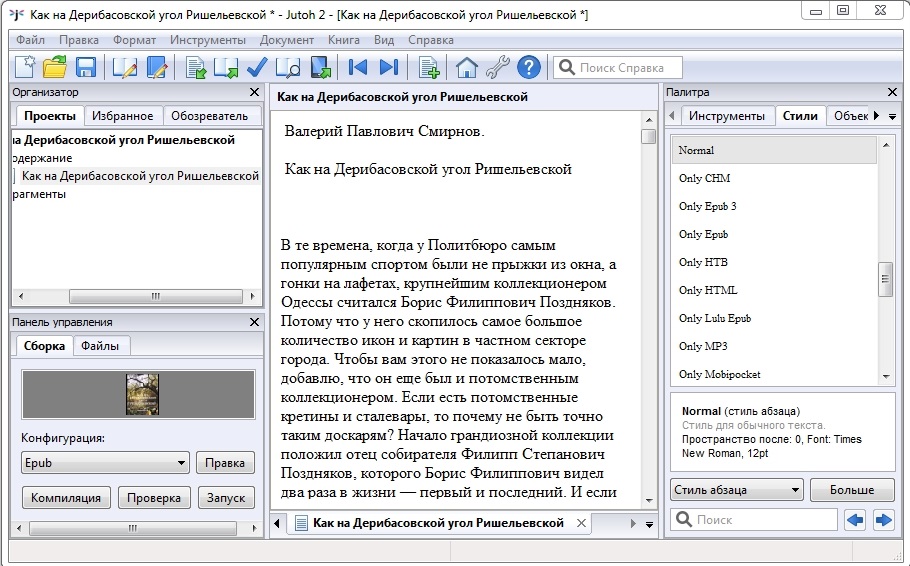Go to next style with blue right arrow
The width and height of the screenshot is (910, 566).
[883, 520]
